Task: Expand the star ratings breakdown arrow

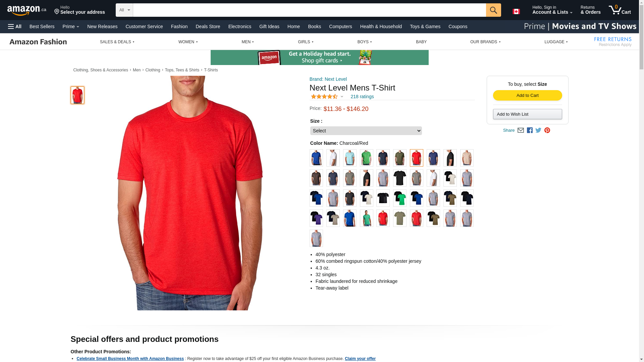Action: [342, 97]
